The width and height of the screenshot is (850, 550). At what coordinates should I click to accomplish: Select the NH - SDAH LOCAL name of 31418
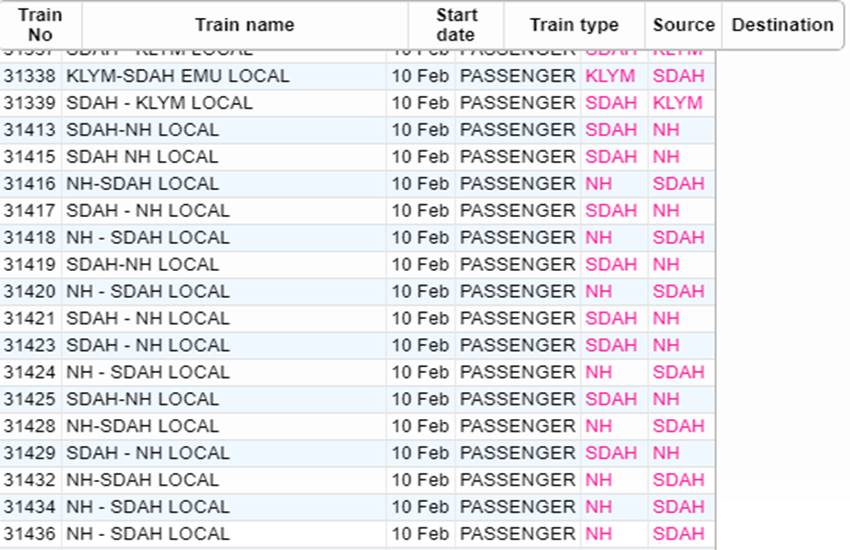(148, 238)
